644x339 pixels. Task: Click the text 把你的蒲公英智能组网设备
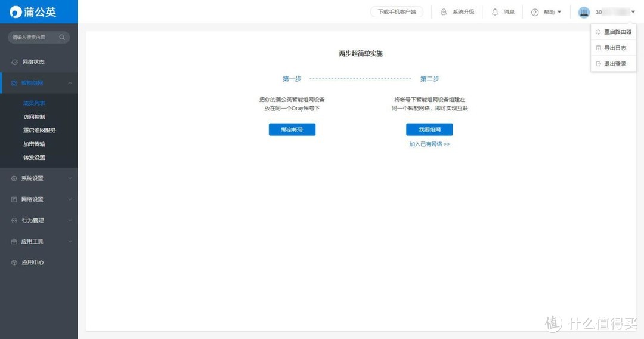[292, 100]
